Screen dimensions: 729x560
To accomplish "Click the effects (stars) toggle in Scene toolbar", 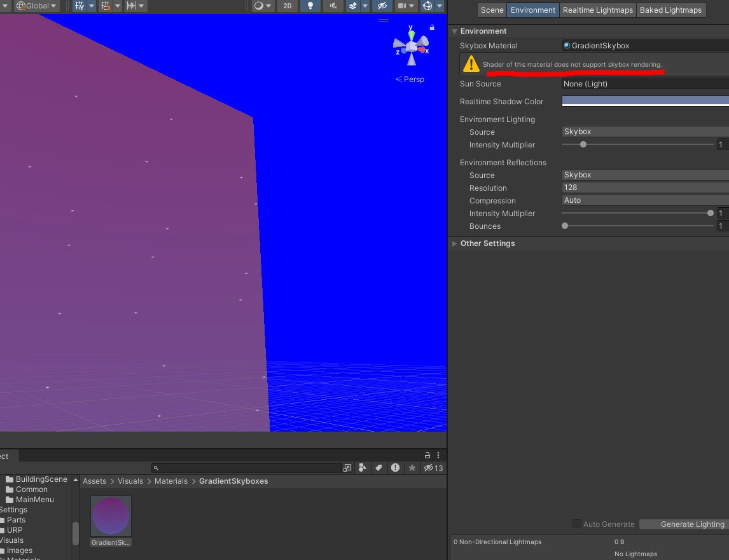I will pyautogui.click(x=354, y=6).
